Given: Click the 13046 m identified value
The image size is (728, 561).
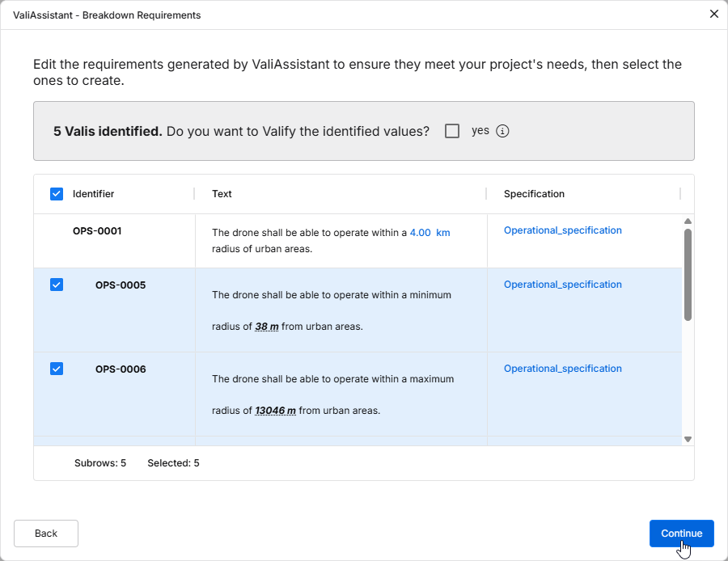Looking at the screenshot, I should 275,411.
